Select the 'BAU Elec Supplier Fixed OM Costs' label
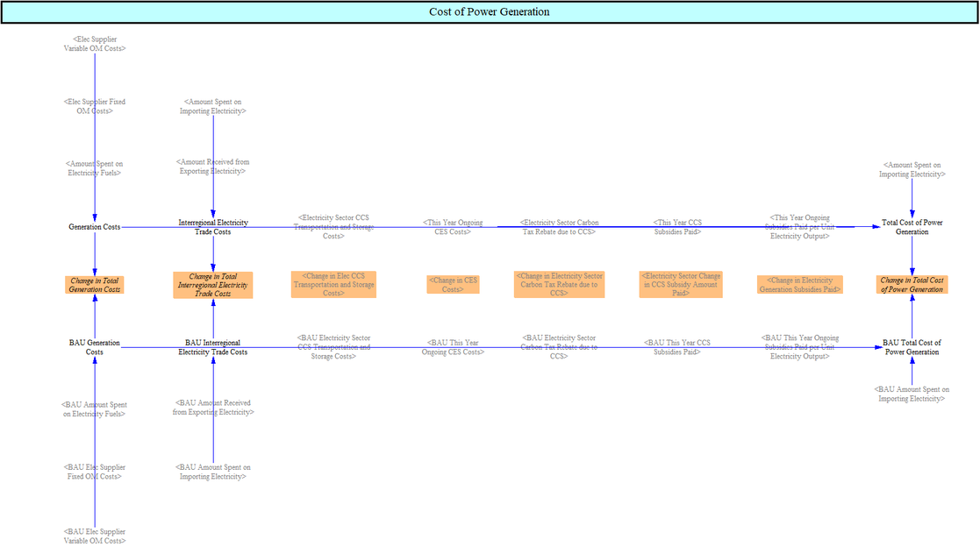This screenshot has width=980, height=547. (95, 472)
